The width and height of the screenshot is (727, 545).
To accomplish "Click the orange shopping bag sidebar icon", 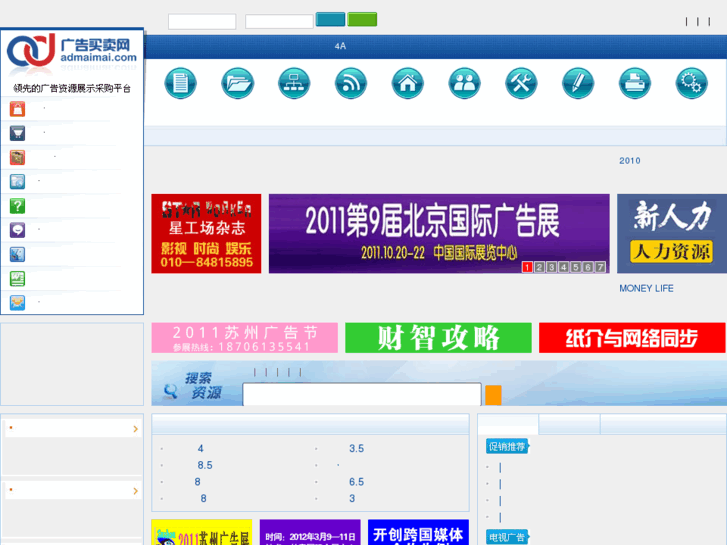I will coord(17,109).
